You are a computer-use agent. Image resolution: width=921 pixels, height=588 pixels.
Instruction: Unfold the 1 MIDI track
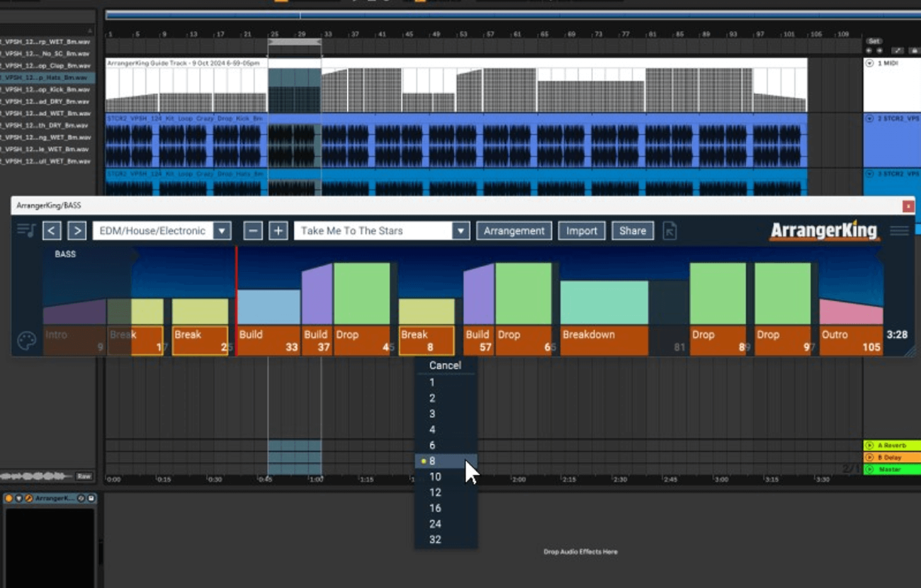(x=869, y=63)
